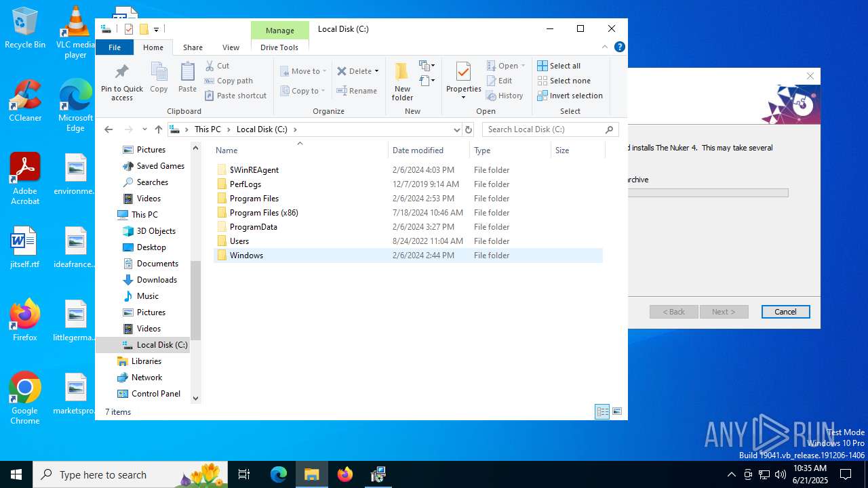Select the Program Files (x86) folder

coord(264,213)
